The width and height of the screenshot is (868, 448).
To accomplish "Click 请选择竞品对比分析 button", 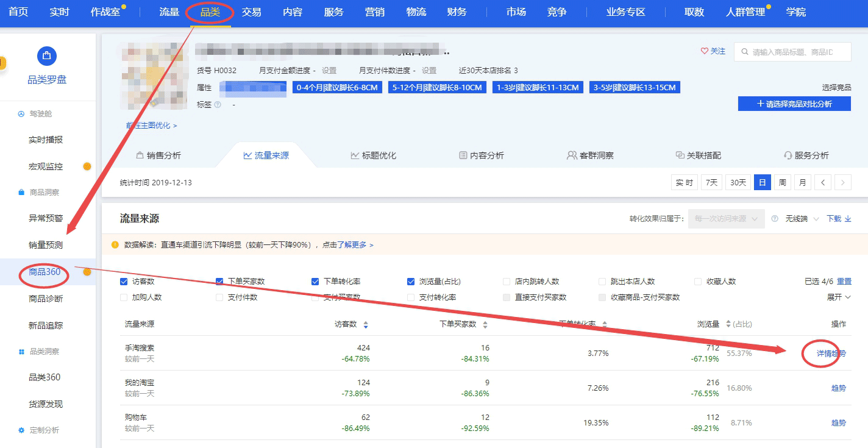I will tap(794, 104).
